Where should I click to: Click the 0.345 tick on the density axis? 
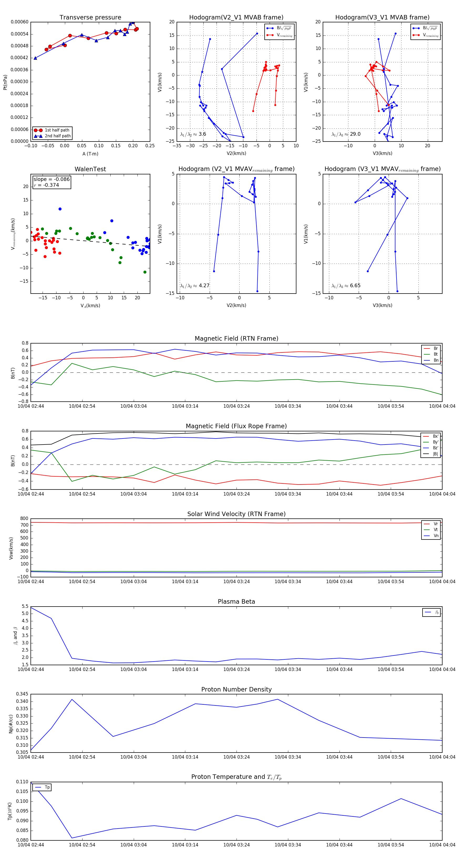[22, 694]
